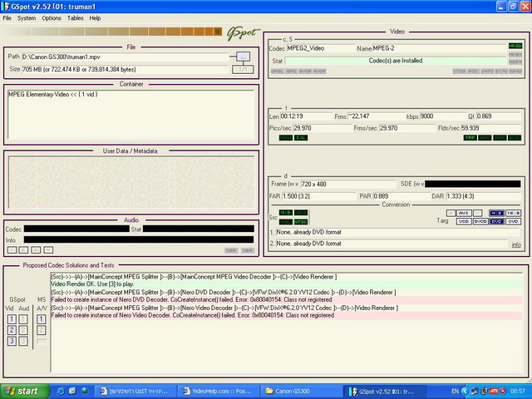Click the Src 4:3 aspect indicator

point(286,213)
